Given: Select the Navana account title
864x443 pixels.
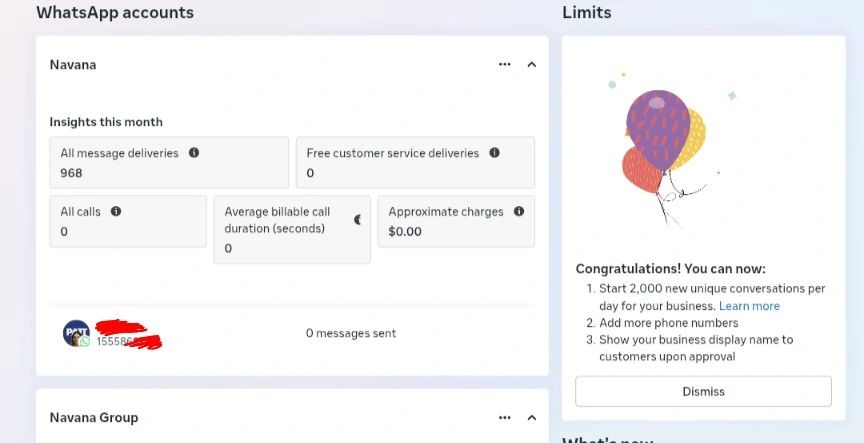Looking at the screenshot, I should pyautogui.click(x=73, y=64).
